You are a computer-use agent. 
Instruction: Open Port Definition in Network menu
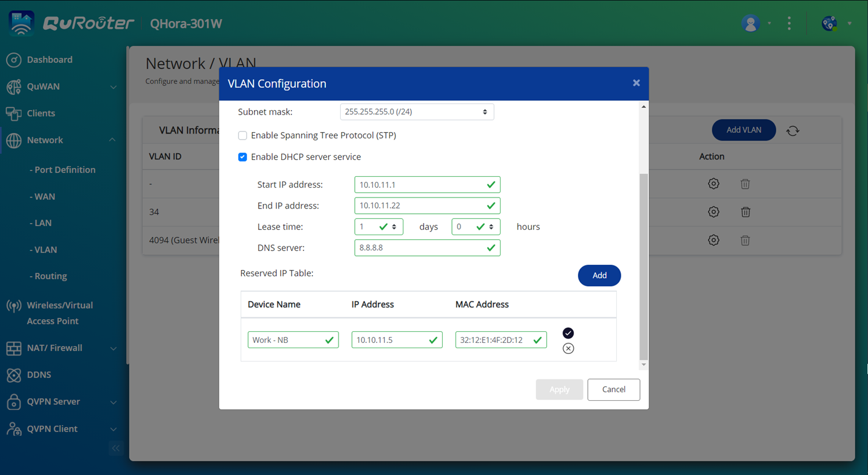pos(65,170)
